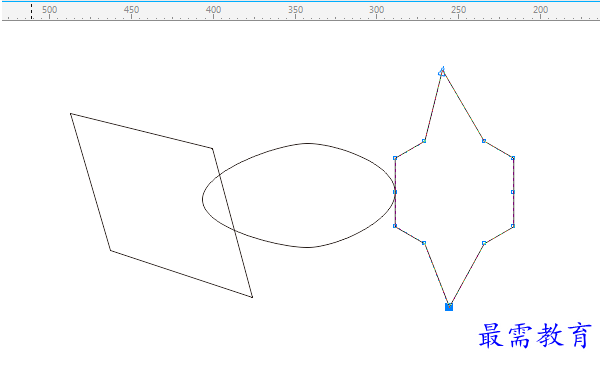Viewport: 600px width, 367px height.
Task: Click ruler mark labeled 350
Action: (295, 10)
